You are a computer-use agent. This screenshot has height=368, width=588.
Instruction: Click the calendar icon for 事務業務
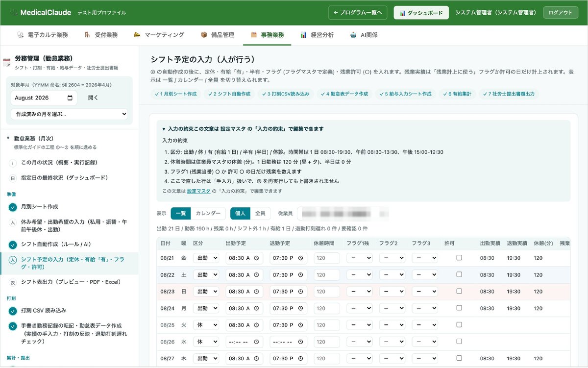(x=254, y=35)
